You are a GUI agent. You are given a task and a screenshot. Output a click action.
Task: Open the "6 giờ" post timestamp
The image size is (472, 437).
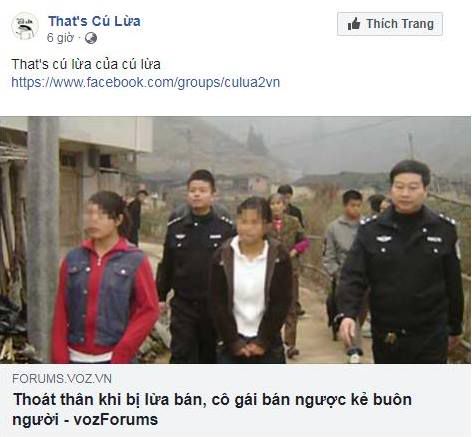click(x=60, y=38)
